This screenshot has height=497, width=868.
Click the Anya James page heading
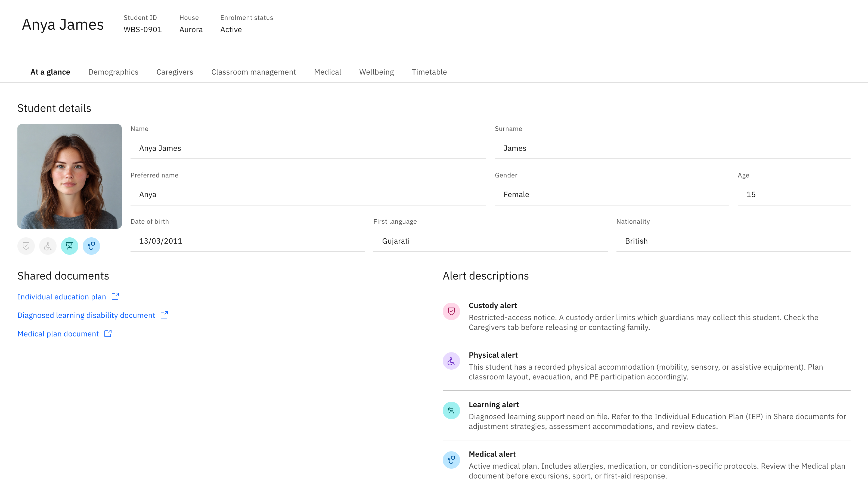(x=63, y=24)
